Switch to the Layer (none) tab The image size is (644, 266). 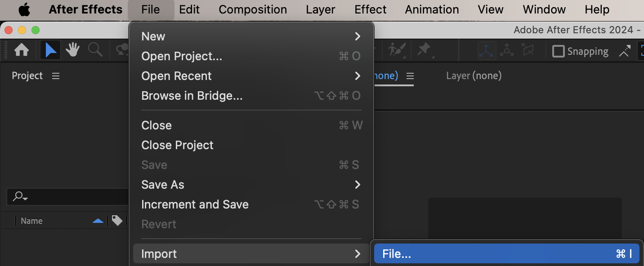474,76
